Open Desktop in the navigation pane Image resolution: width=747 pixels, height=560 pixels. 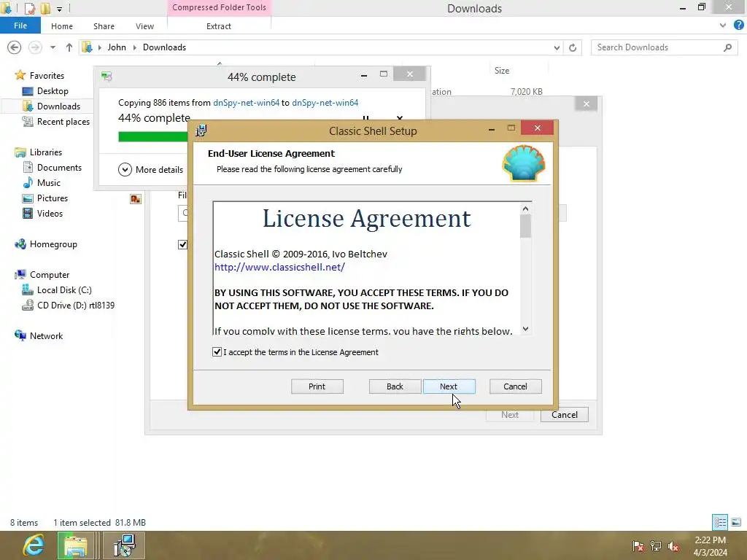(53, 90)
